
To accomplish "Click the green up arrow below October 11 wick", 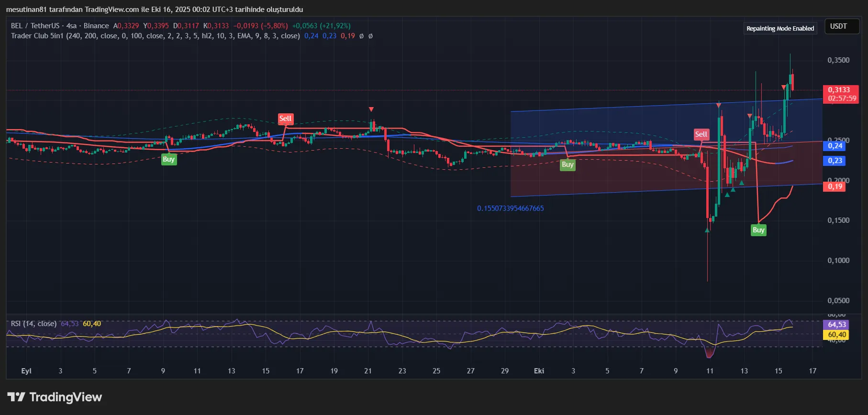I will (707, 230).
